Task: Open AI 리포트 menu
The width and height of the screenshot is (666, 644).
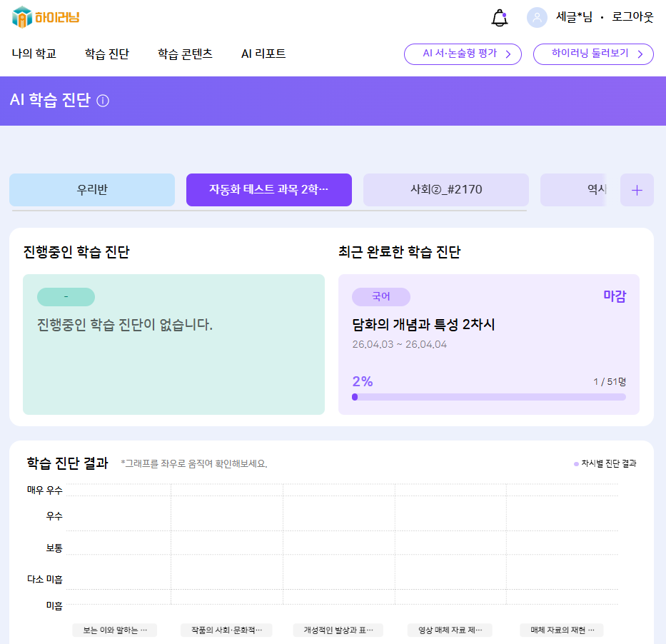Action: point(263,54)
